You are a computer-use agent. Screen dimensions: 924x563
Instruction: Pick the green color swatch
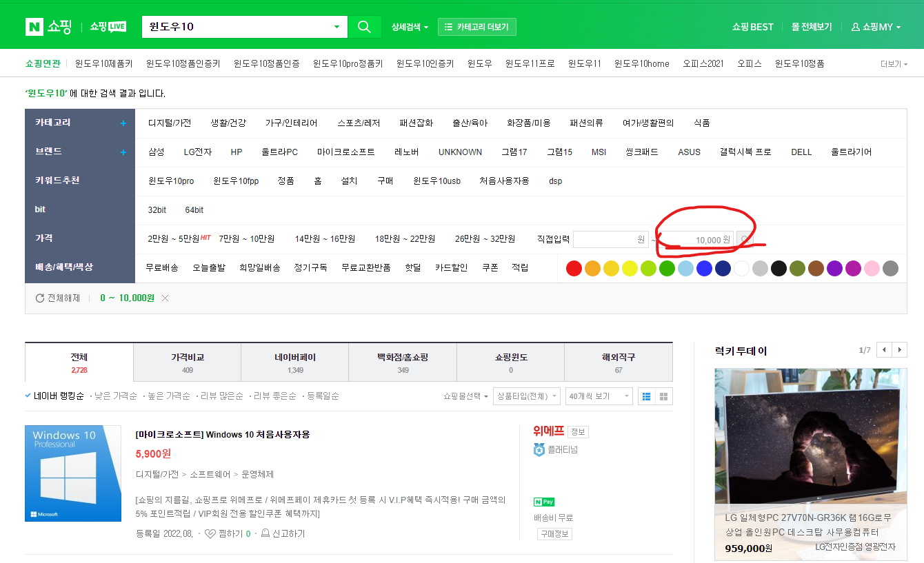[667, 269]
